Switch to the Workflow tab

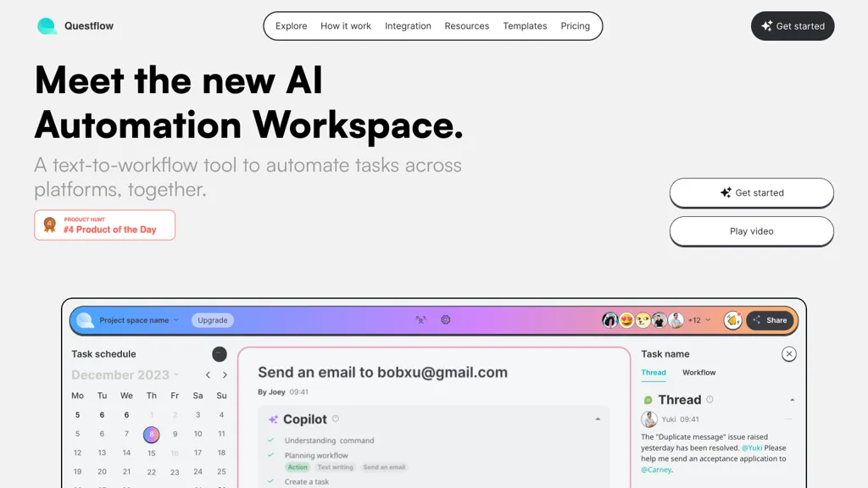[x=698, y=373]
